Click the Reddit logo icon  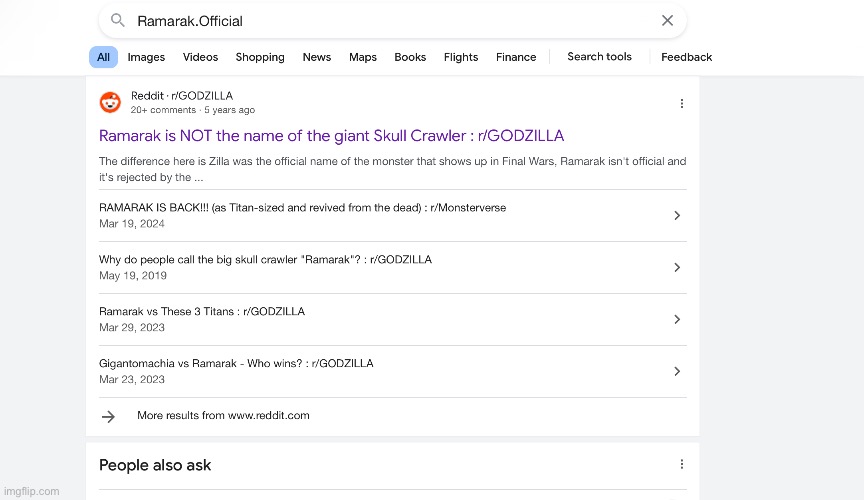[110, 102]
